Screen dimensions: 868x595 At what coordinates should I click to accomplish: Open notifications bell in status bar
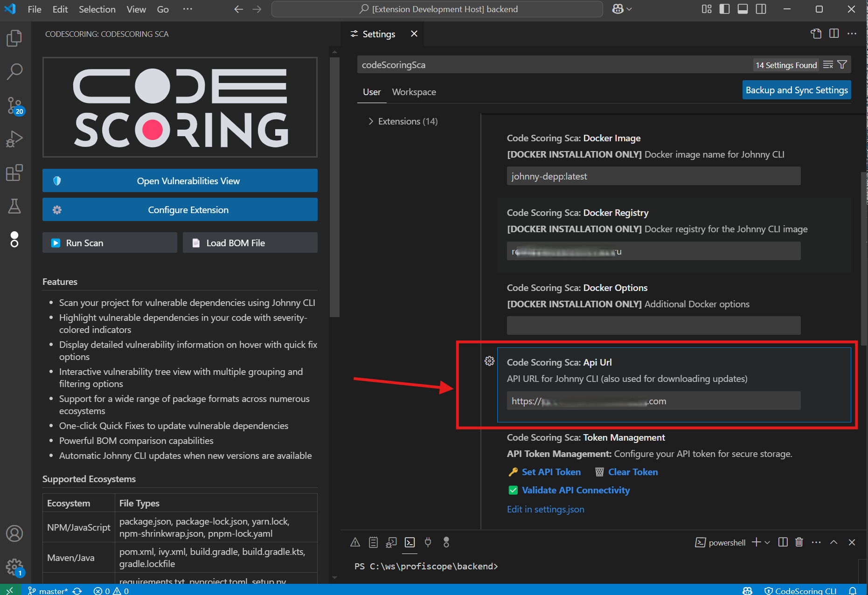853,590
